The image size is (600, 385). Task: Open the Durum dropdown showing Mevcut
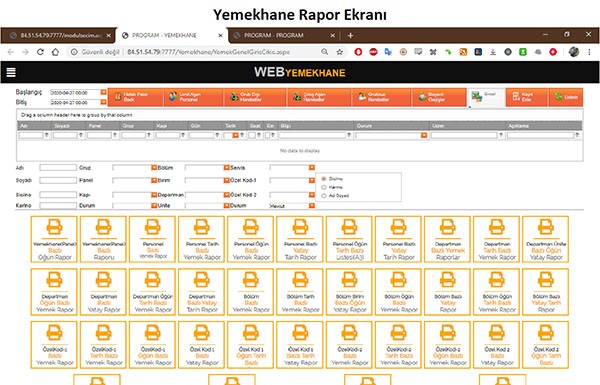tap(312, 206)
